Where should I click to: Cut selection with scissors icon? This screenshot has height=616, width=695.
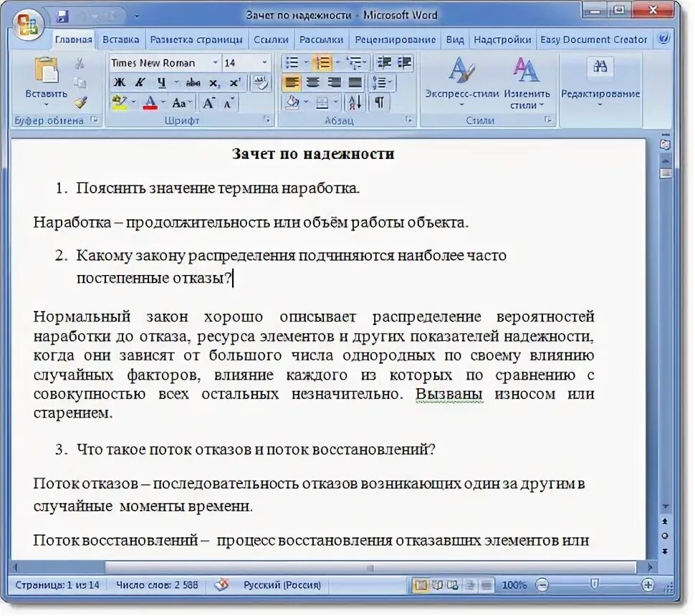80,63
